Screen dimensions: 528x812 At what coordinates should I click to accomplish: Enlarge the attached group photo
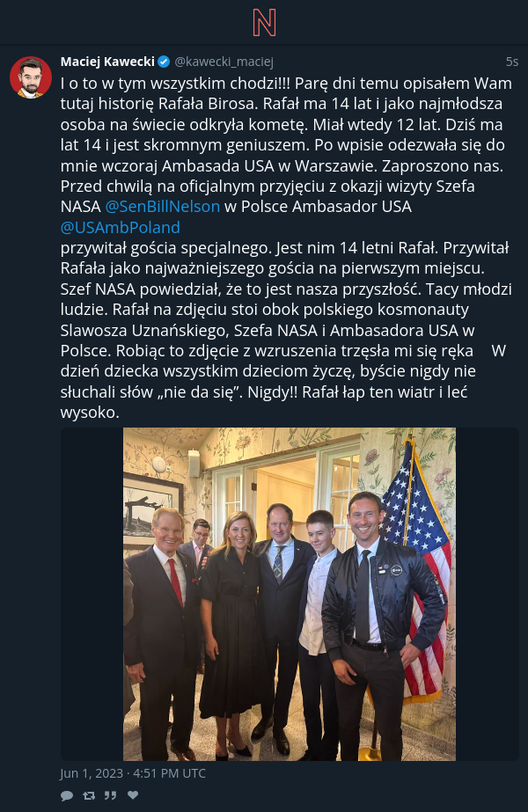coord(290,594)
